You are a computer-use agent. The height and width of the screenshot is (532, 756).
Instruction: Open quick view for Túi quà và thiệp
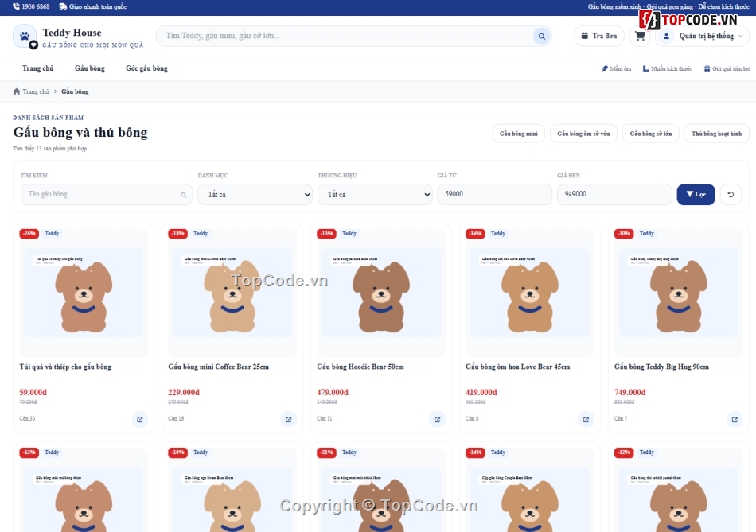pos(140,419)
